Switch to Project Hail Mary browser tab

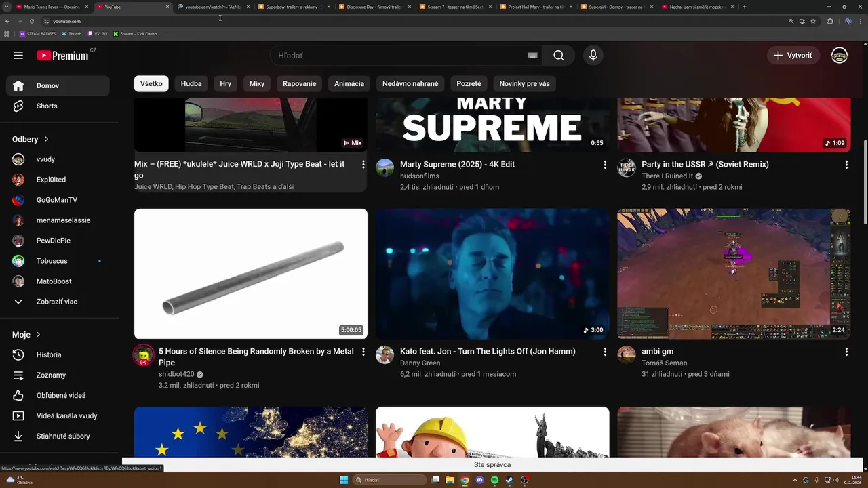tap(535, 7)
